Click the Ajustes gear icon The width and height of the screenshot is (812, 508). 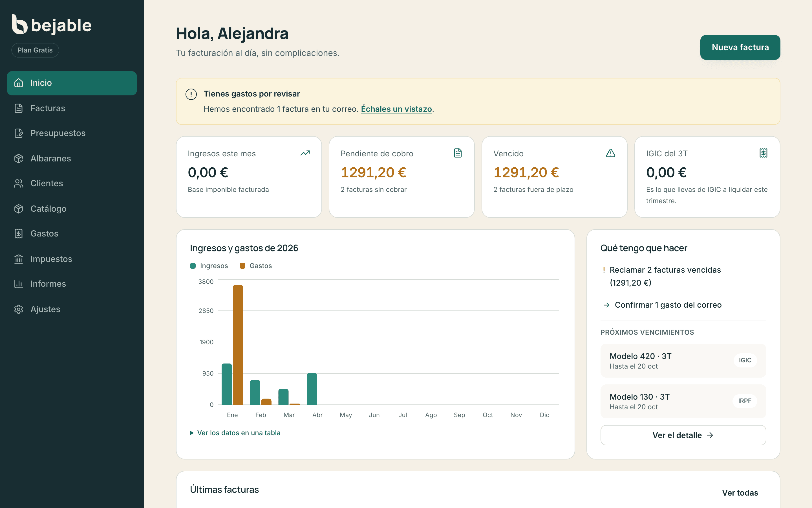(x=18, y=309)
